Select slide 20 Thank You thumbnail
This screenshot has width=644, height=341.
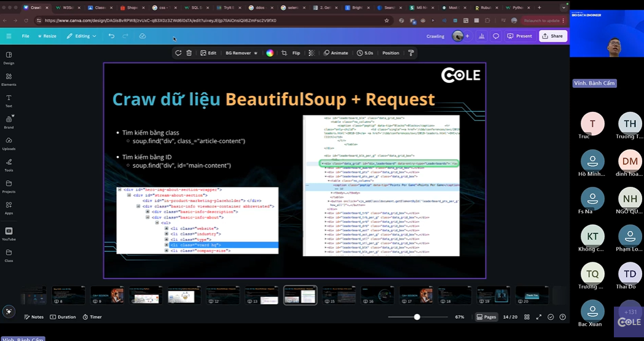click(x=532, y=296)
